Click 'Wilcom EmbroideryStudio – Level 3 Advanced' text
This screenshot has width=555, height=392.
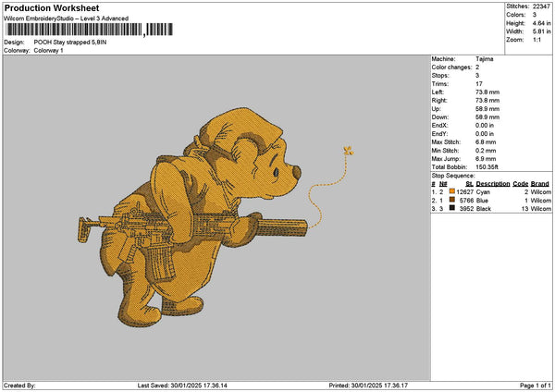(67, 18)
